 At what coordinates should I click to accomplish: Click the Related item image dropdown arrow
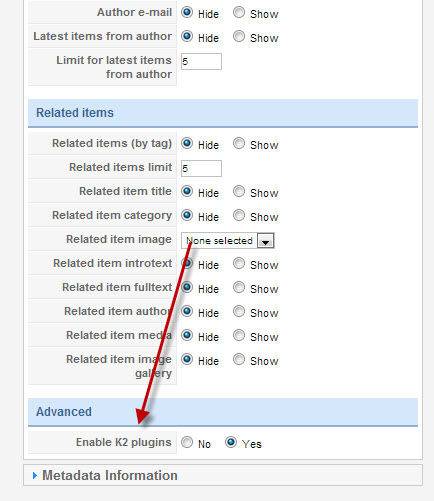(x=265, y=241)
